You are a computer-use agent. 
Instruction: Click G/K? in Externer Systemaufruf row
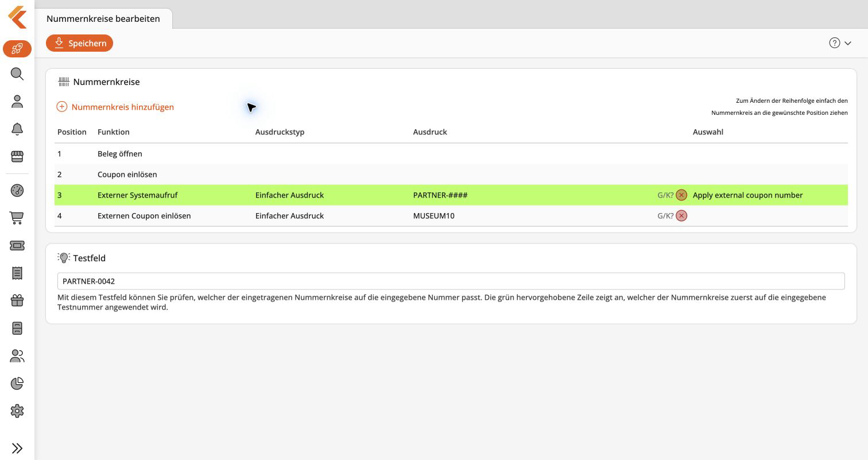pyautogui.click(x=665, y=195)
